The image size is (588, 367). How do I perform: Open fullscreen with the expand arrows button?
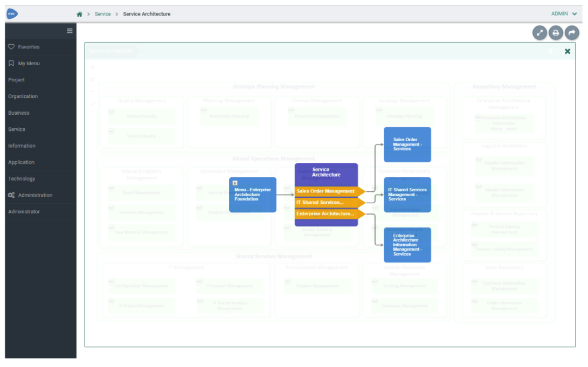point(539,33)
